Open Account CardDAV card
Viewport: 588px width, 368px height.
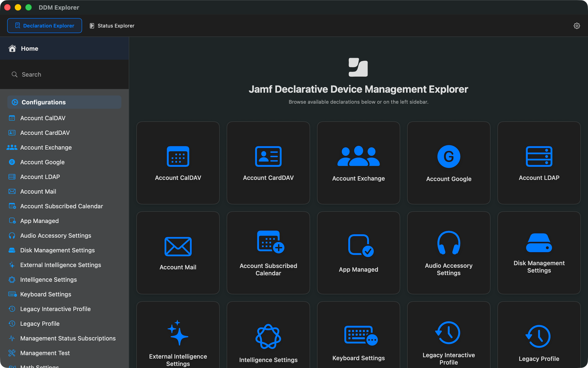(268, 163)
